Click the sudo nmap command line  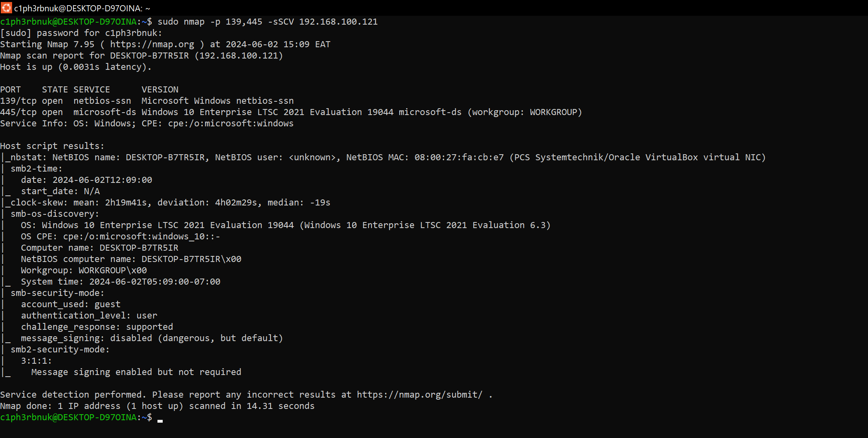point(268,22)
